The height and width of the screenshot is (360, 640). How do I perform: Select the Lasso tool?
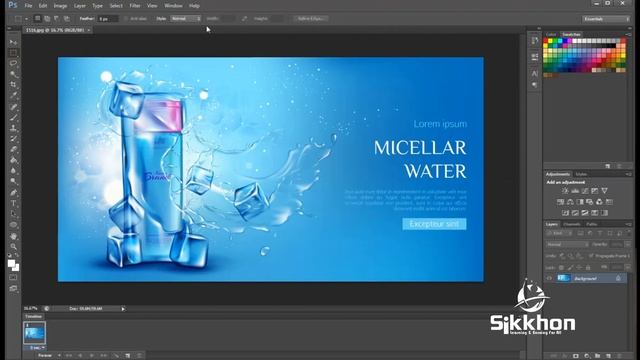point(13,64)
